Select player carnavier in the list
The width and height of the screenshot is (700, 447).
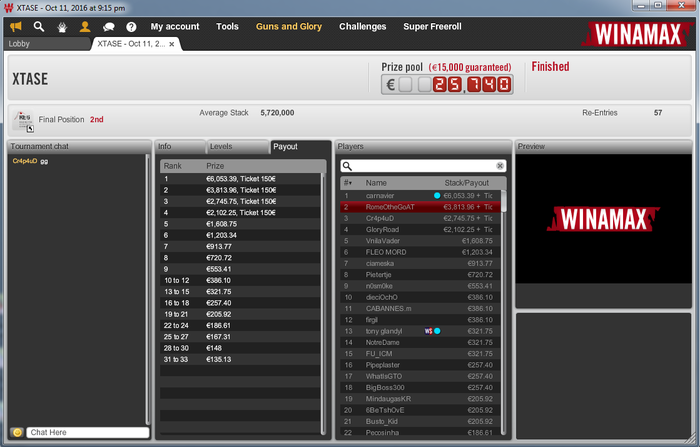pos(420,196)
